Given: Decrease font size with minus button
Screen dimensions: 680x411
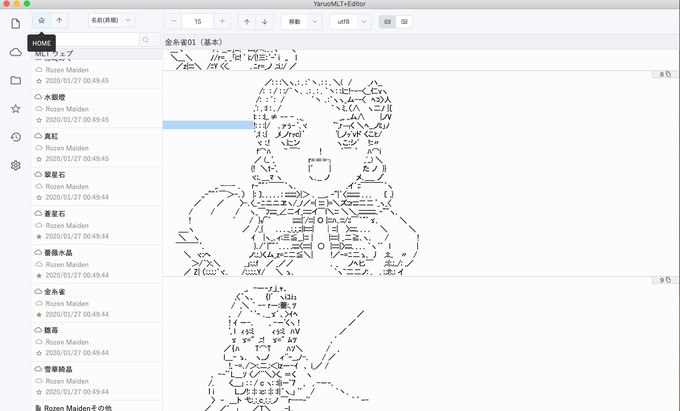Looking at the screenshot, I should click(x=173, y=21).
